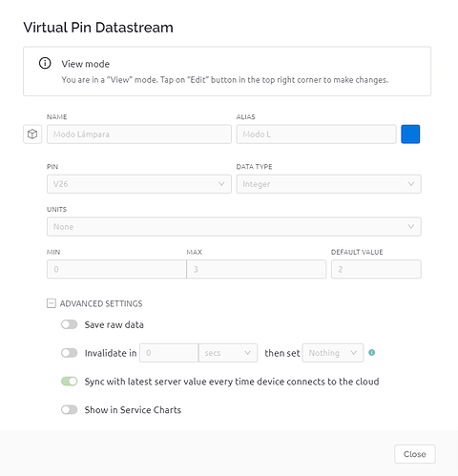Disable sync with latest server value switch
Screen dimensions: 458x476
pyautogui.click(x=70, y=382)
